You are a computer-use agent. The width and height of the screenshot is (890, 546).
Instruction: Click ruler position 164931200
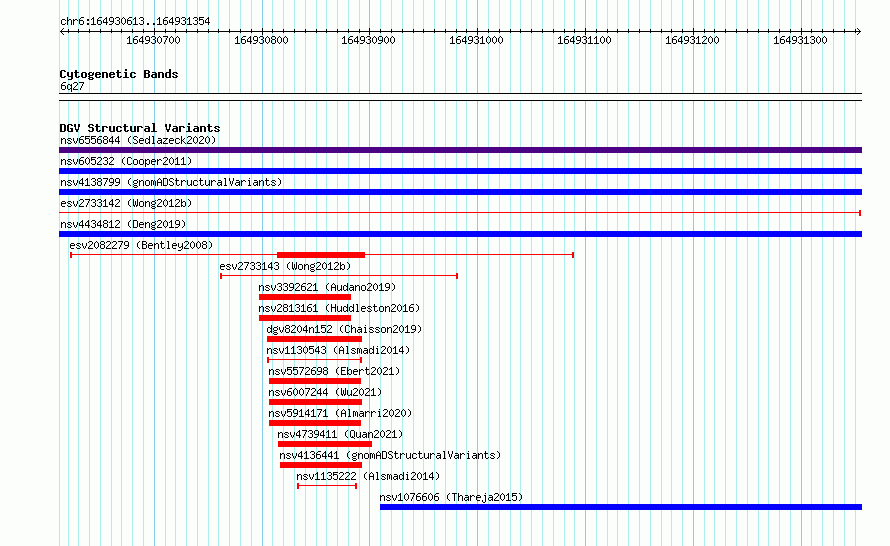[x=692, y=40]
